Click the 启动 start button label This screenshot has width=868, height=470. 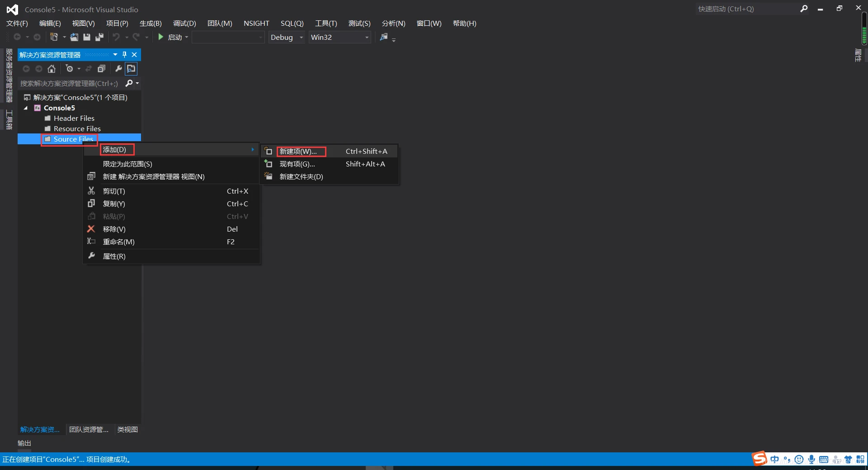(x=175, y=37)
